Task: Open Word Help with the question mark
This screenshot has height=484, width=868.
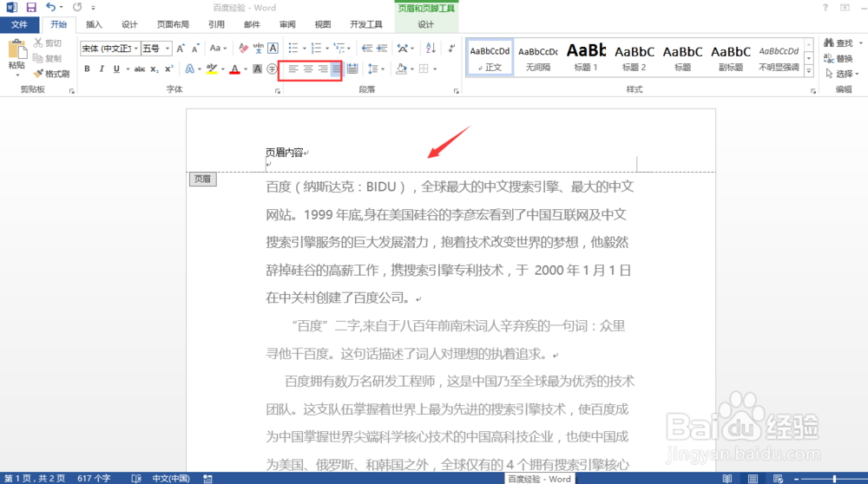Action: tap(825, 8)
